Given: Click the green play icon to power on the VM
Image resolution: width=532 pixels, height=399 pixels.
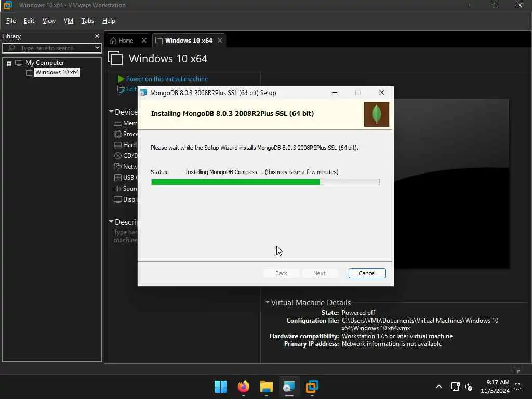Looking at the screenshot, I should tap(121, 79).
